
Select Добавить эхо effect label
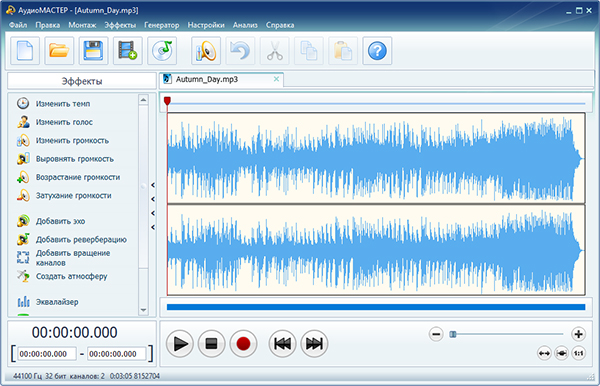[60, 221]
